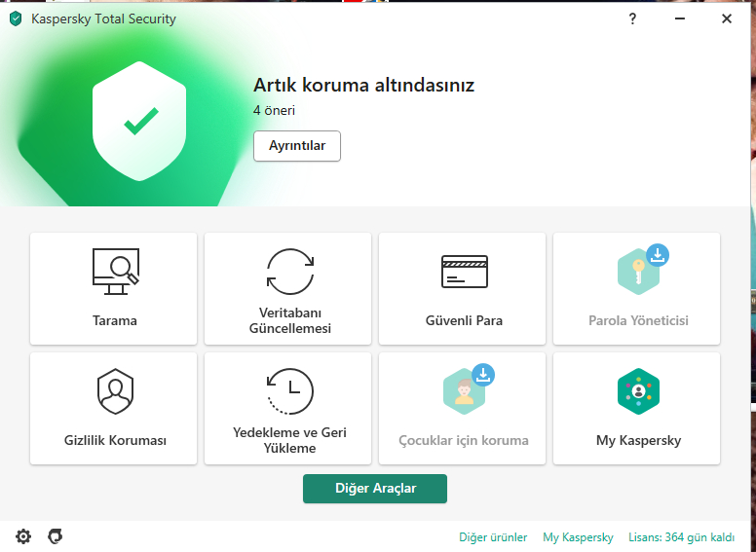This screenshot has width=756, height=552.
Task: Click the Parola Yöneticisi key hexagon icon
Action: (638, 272)
